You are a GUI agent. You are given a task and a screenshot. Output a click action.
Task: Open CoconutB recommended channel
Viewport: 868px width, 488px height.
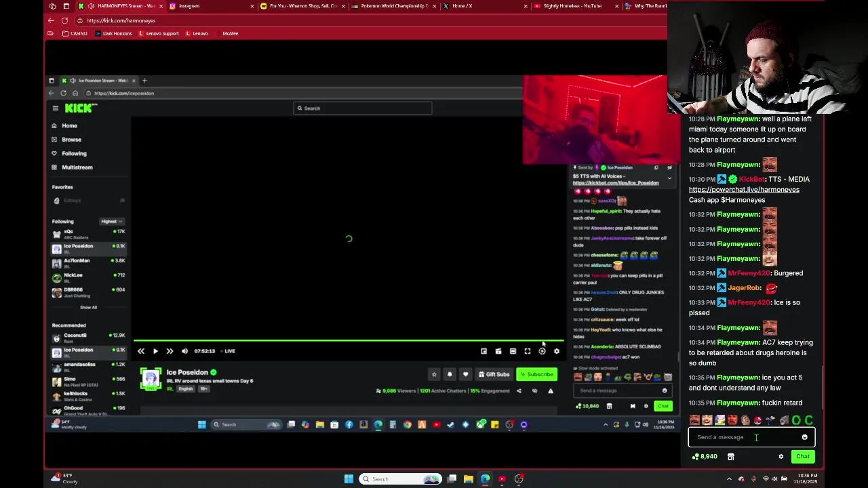(x=88, y=338)
